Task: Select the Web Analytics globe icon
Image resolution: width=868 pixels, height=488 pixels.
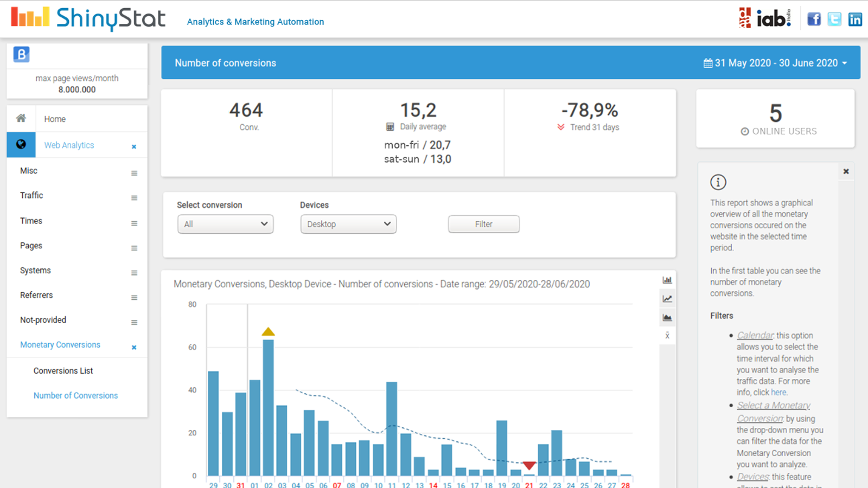Action: (21, 145)
